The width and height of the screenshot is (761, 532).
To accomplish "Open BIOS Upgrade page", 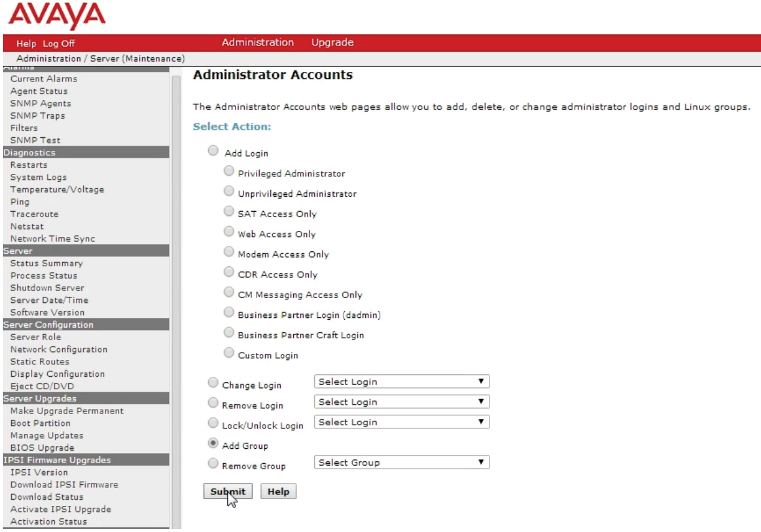I will pyautogui.click(x=42, y=448).
